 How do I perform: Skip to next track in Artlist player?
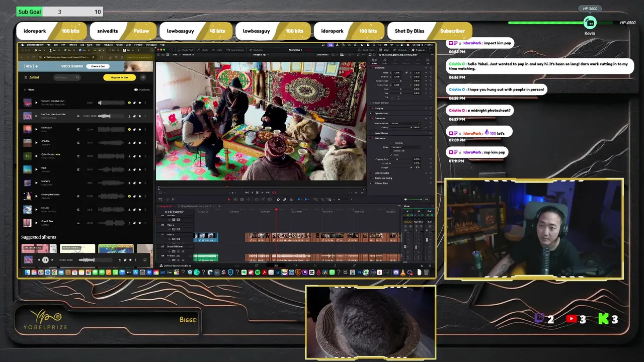(52, 260)
